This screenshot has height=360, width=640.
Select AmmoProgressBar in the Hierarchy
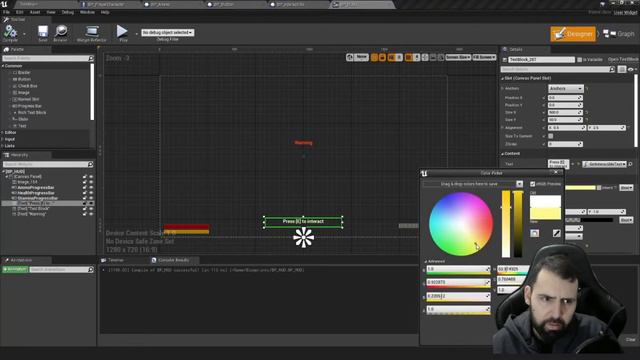coord(36,187)
